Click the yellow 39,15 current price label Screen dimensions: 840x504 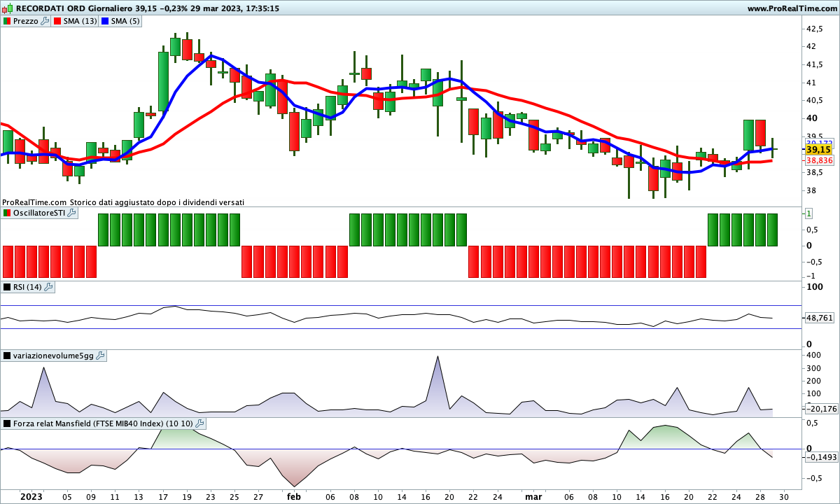tap(818, 150)
